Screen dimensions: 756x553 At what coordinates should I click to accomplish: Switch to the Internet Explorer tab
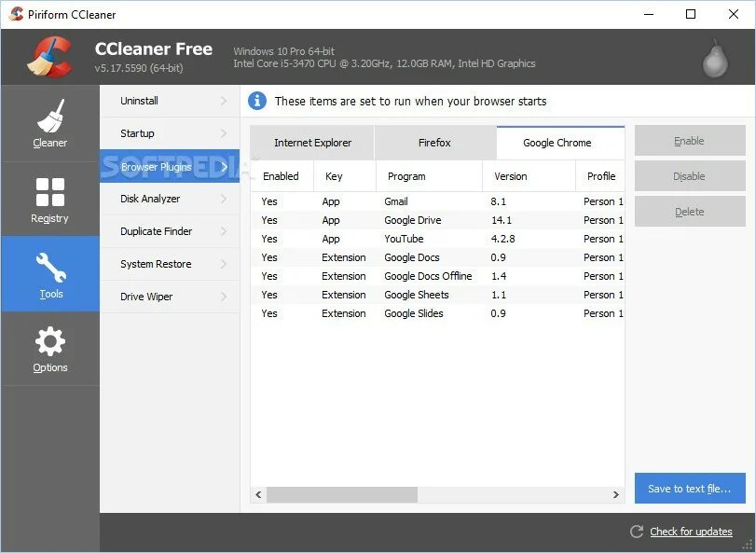(x=312, y=143)
